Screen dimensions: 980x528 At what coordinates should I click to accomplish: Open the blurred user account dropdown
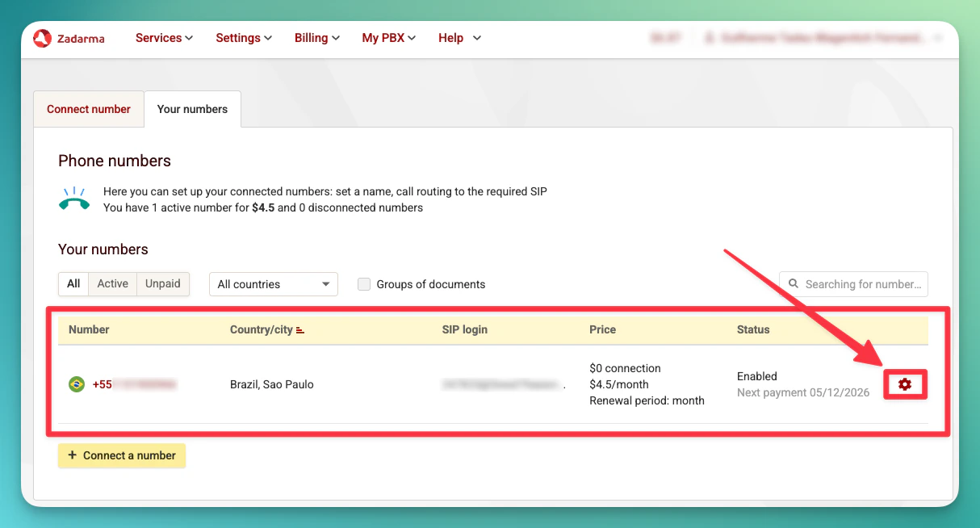coord(823,38)
